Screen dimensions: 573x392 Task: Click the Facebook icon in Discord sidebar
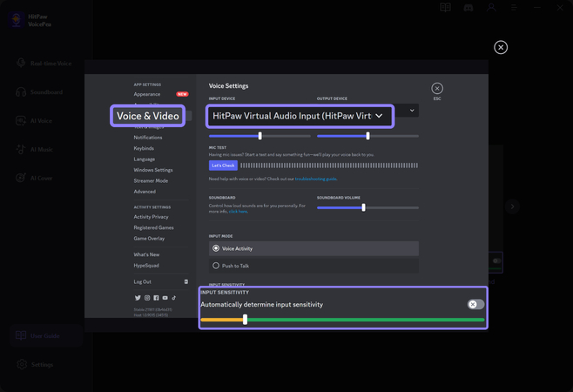(x=156, y=298)
